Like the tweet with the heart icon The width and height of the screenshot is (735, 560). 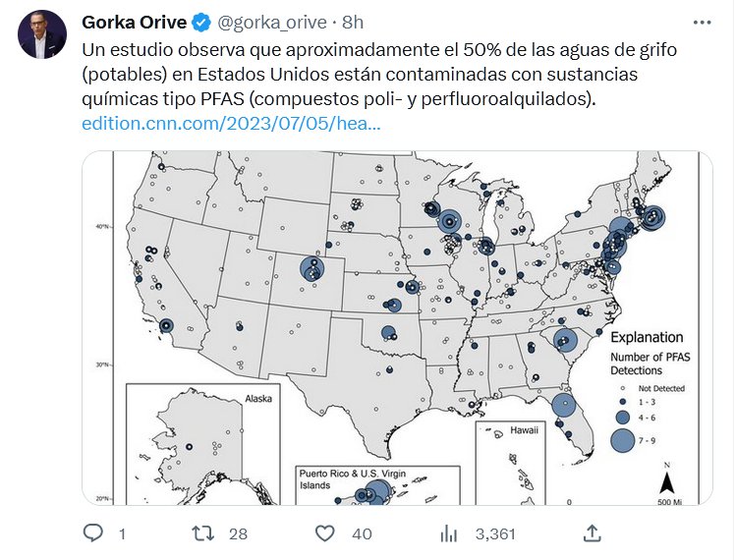tap(325, 533)
